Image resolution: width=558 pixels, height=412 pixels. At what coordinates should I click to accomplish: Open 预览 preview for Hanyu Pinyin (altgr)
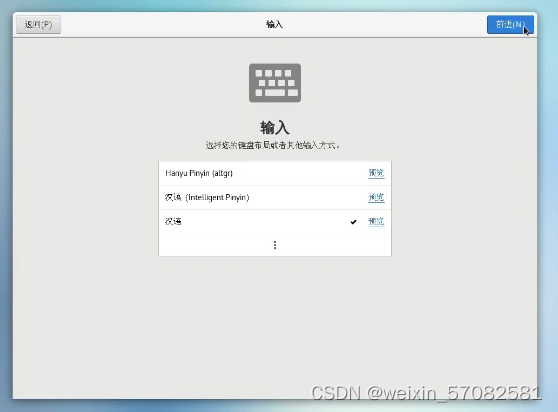(376, 173)
